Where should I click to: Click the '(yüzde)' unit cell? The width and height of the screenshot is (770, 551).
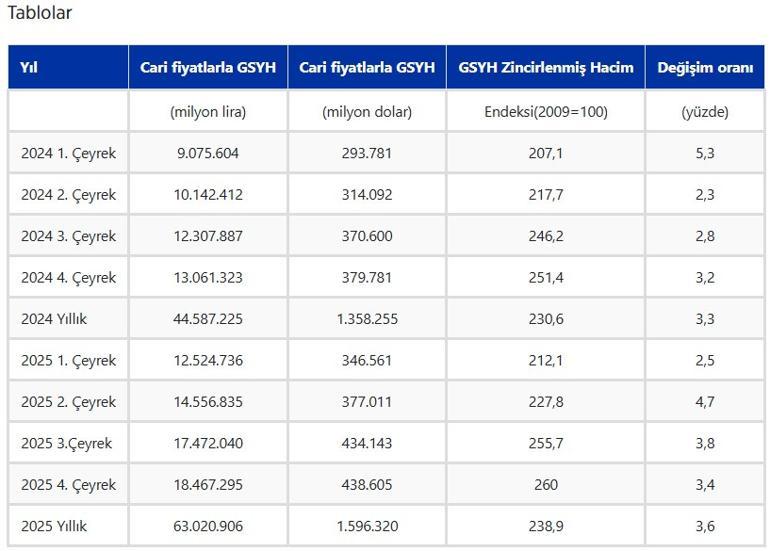(705, 112)
